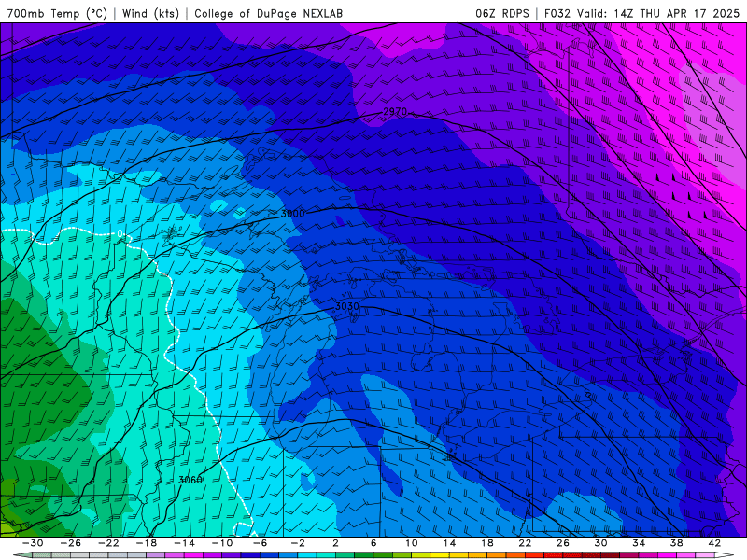
Task: Click the 3030 height contour label
Action: pos(346,306)
